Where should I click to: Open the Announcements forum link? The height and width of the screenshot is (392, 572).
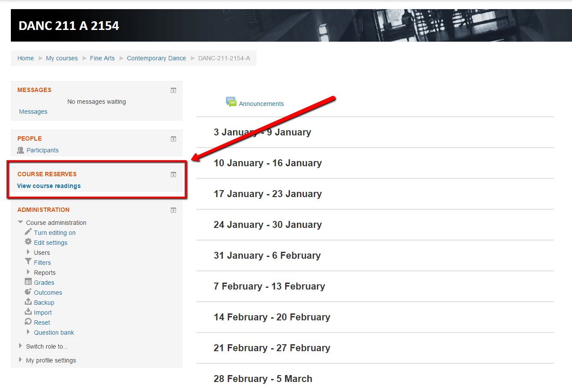click(x=261, y=104)
